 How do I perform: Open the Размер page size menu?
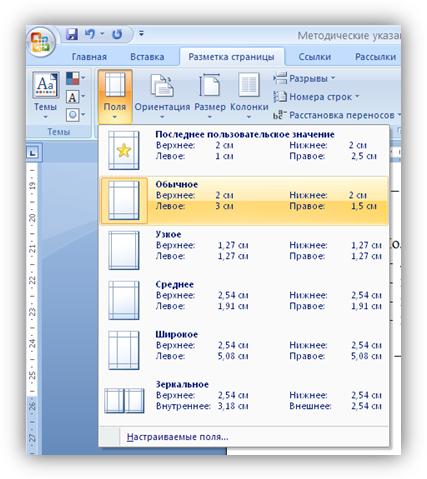tap(210, 96)
